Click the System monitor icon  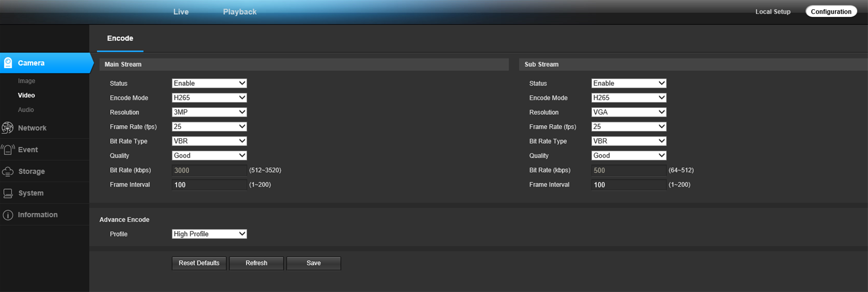8,193
